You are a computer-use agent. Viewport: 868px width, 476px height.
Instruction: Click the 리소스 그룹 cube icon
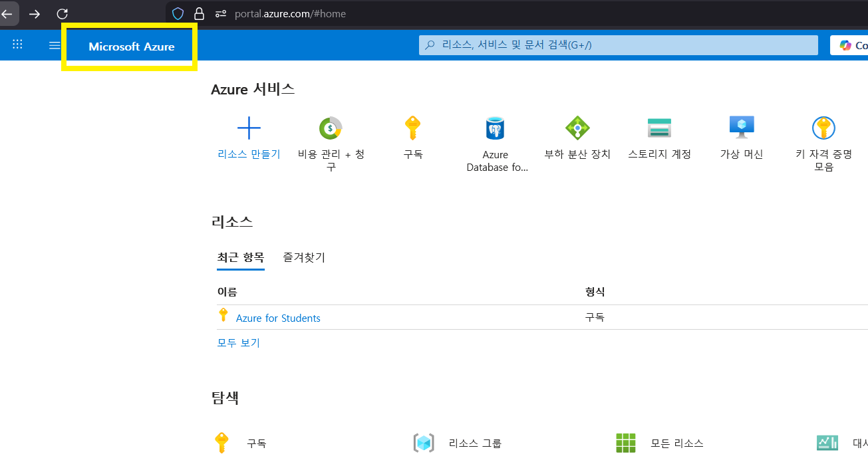click(424, 443)
